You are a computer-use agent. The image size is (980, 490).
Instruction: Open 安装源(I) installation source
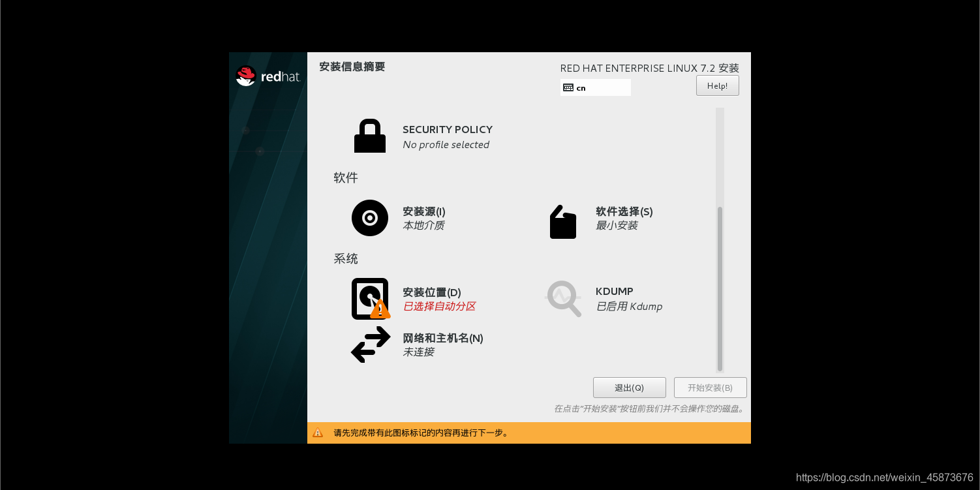coord(424,211)
